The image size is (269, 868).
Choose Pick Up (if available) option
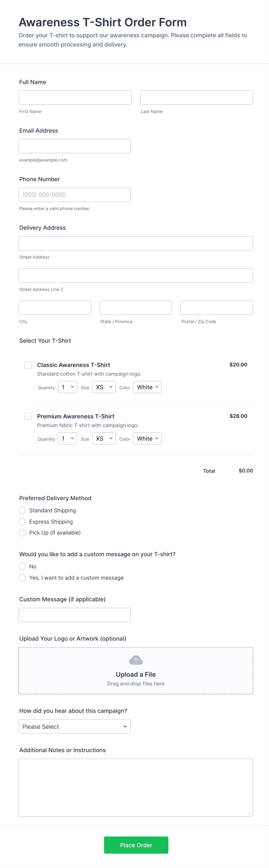(22, 533)
